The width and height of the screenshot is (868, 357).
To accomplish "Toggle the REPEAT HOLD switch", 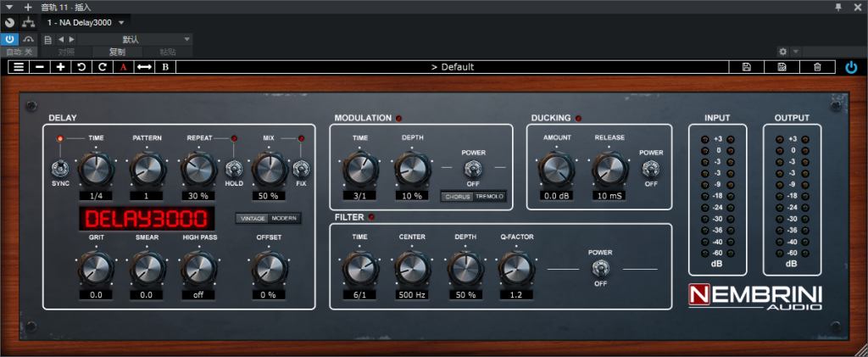I will click(234, 168).
